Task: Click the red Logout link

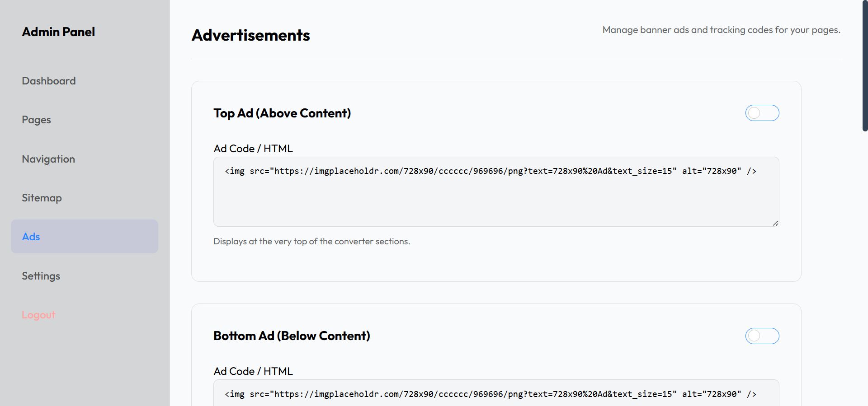Action: tap(38, 315)
